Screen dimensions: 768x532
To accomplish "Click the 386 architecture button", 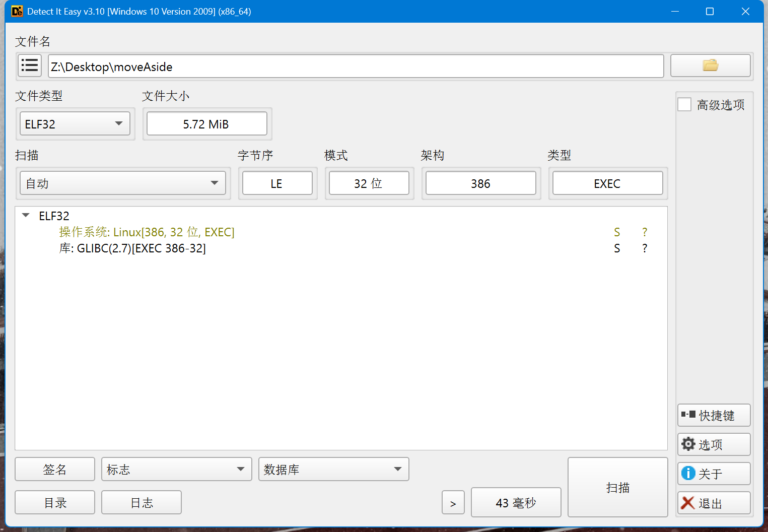I will [x=481, y=183].
